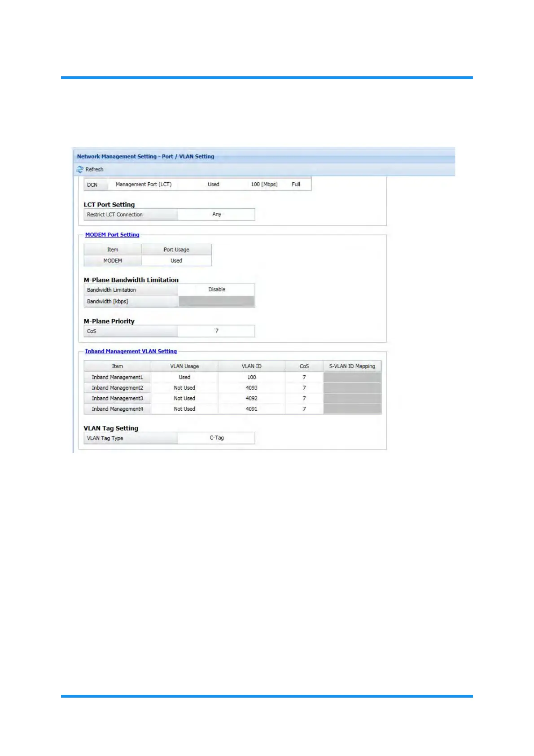Select the Inband Management4 row label
The width and height of the screenshot is (534, 756).
click(x=118, y=409)
